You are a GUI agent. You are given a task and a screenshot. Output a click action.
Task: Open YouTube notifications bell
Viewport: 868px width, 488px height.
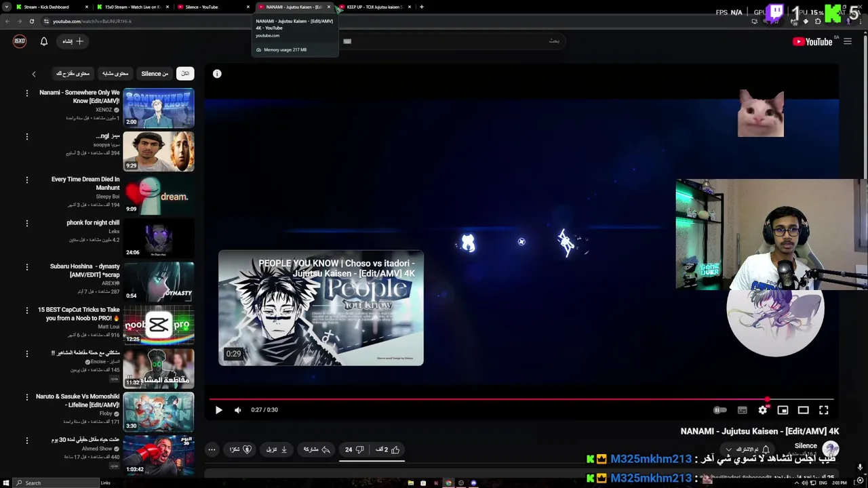point(44,41)
